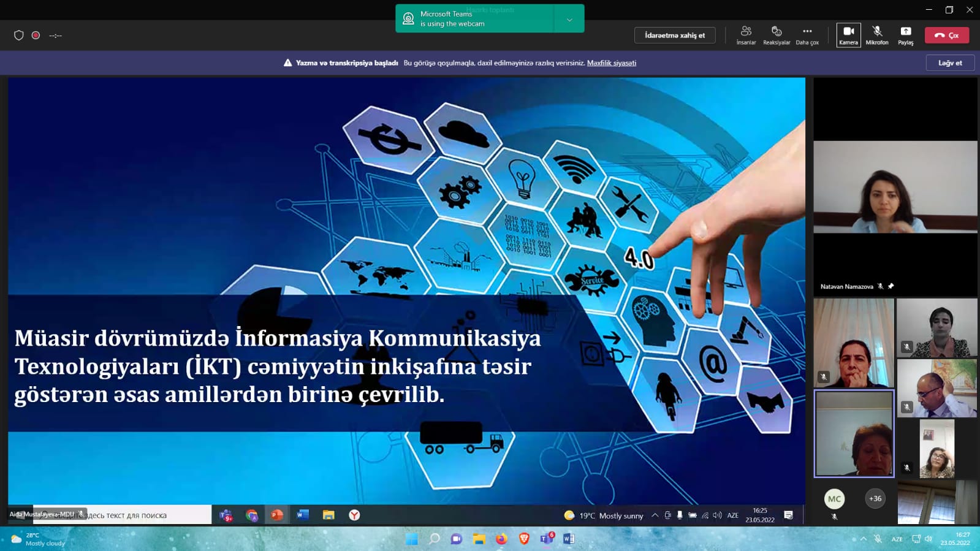Switch to Microsoft Teams taskbar icon

click(547, 539)
